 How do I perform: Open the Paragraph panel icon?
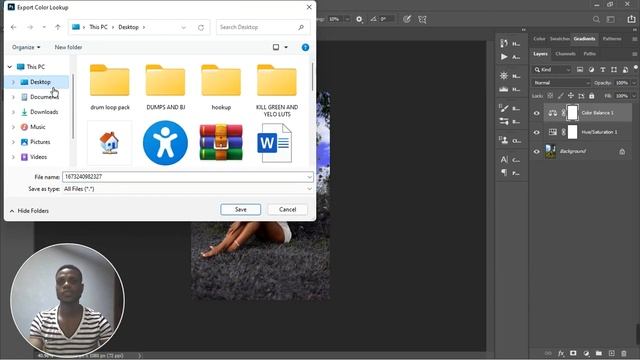[x=504, y=173]
